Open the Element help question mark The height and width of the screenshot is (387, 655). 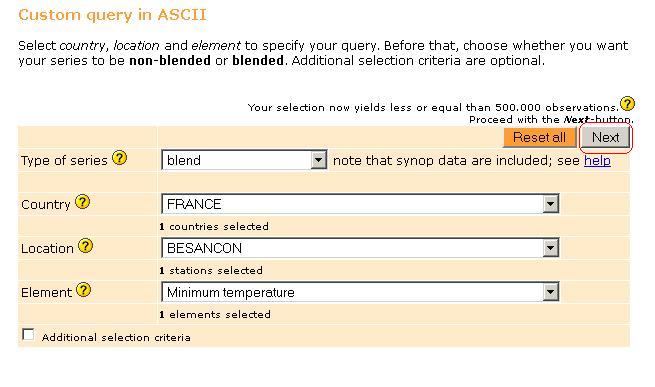84,290
